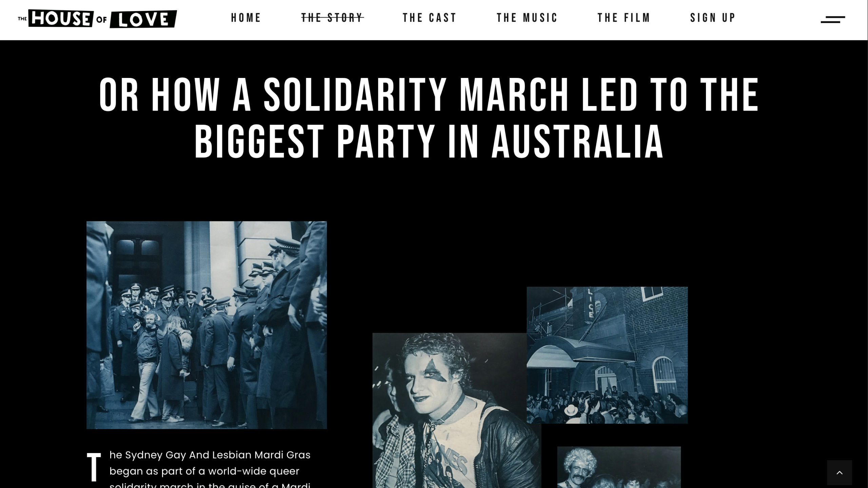Click the scroll-to-top arrow button
The width and height of the screenshot is (868, 488).
(x=839, y=473)
